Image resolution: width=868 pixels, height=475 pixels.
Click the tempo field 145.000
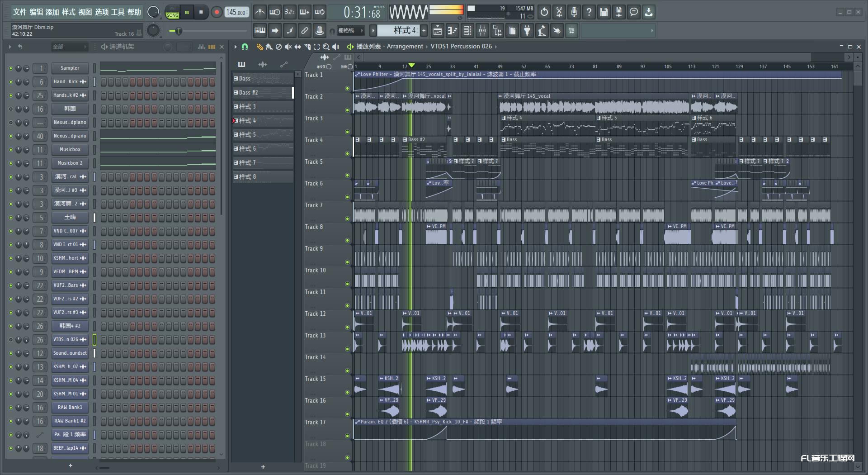pos(236,12)
